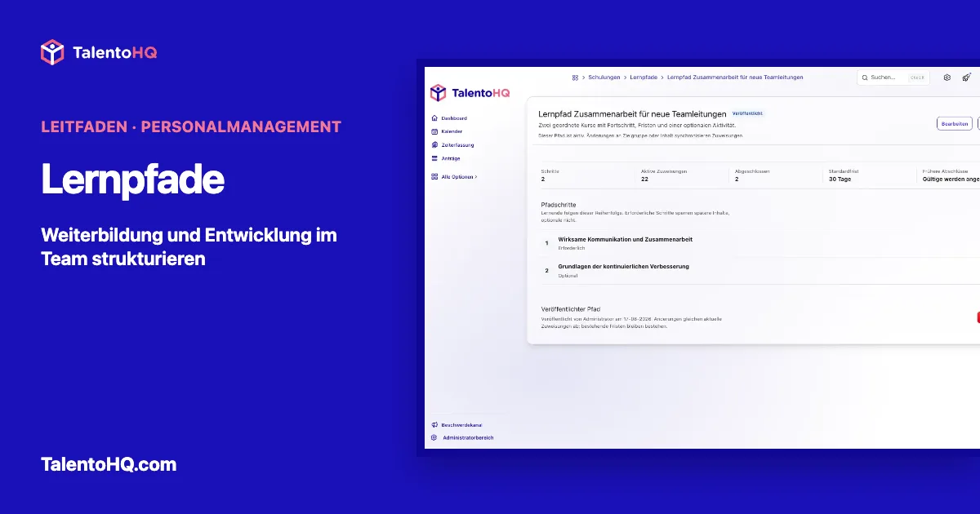
Task: Click the Aktive Zuweisungen value 22
Action: 644,179
